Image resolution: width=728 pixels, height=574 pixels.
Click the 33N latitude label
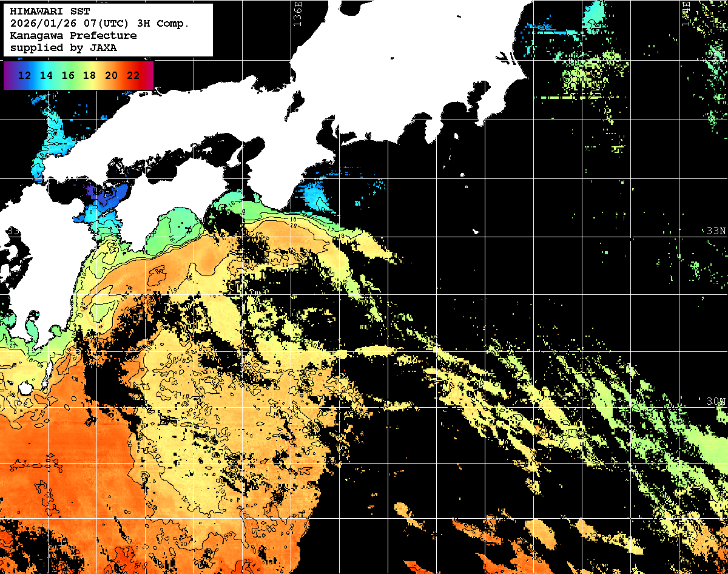click(x=715, y=231)
